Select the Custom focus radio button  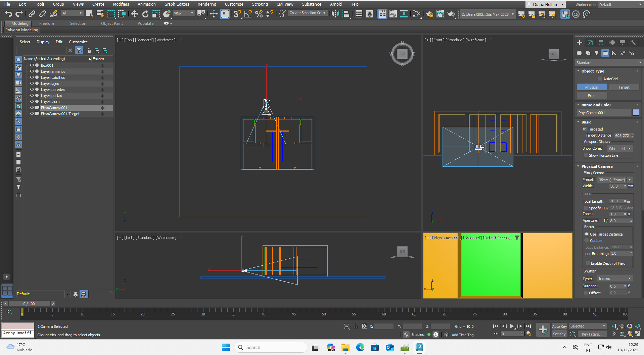pos(587,241)
